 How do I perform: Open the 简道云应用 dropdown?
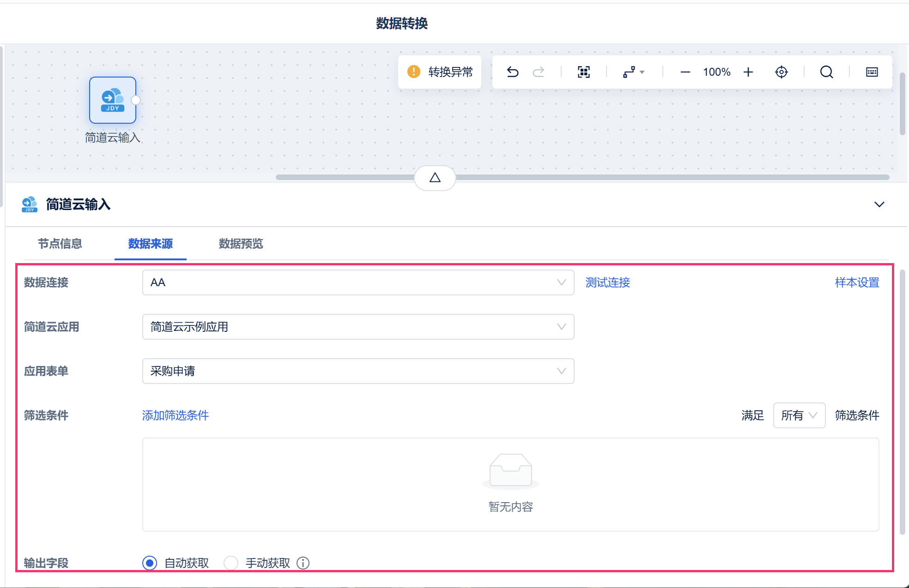(x=358, y=327)
